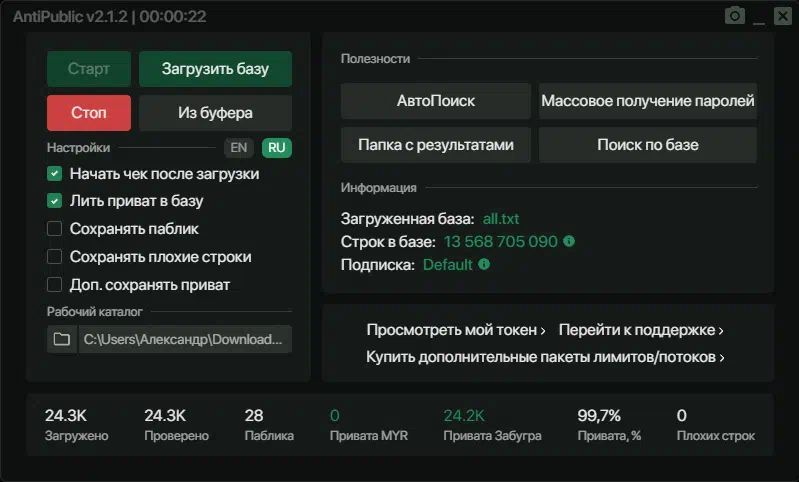Open Просмотреть мой токен link
This screenshot has height=482, width=799.
tap(456, 330)
